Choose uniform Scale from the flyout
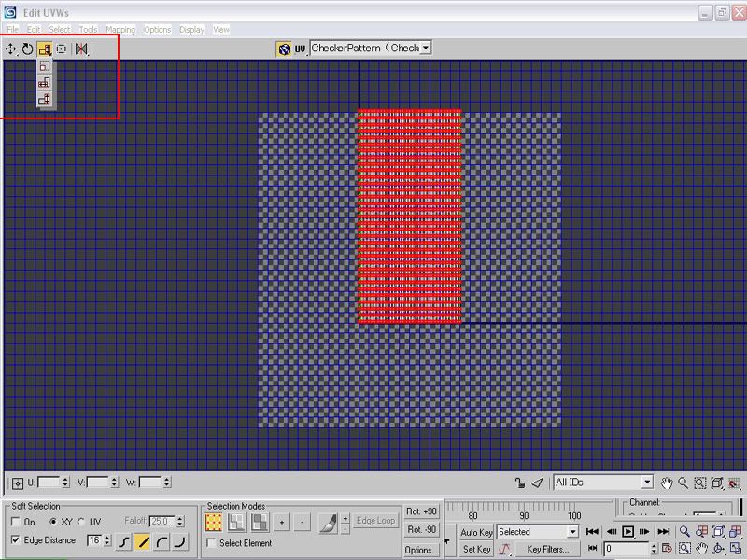The width and height of the screenshot is (747, 560). pyautogui.click(x=45, y=66)
